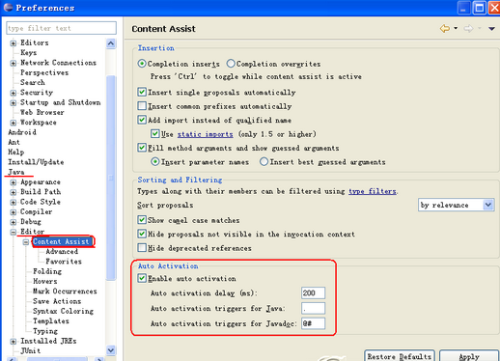Expand the Network Connections node
Image resolution: width=500 pixels, height=361 pixels.
[x=13, y=63]
